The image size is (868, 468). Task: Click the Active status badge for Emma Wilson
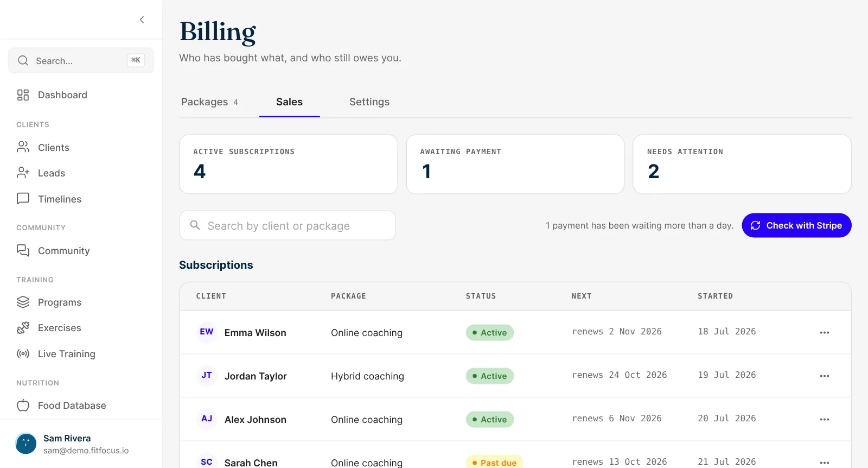[x=490, y=332]
